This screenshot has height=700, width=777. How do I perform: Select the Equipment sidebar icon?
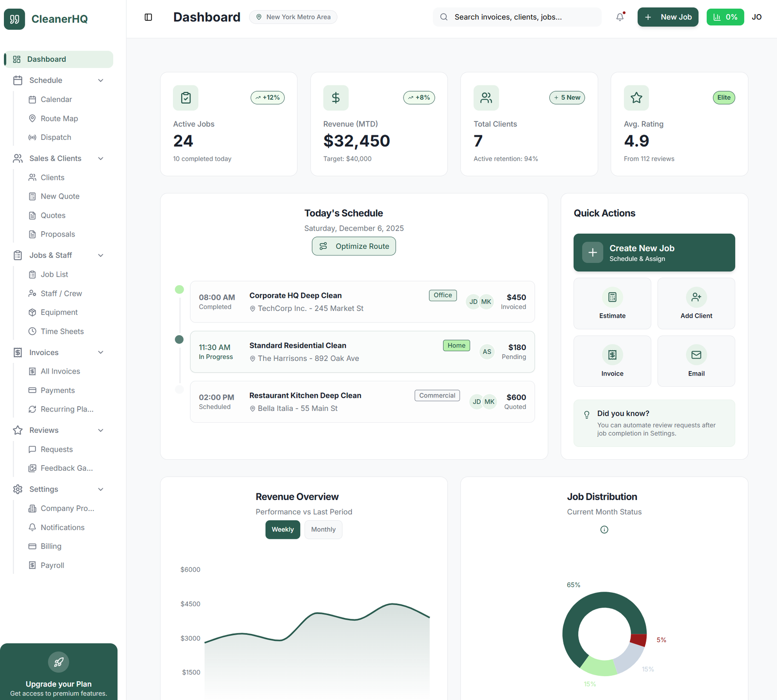tap(32, 312)
